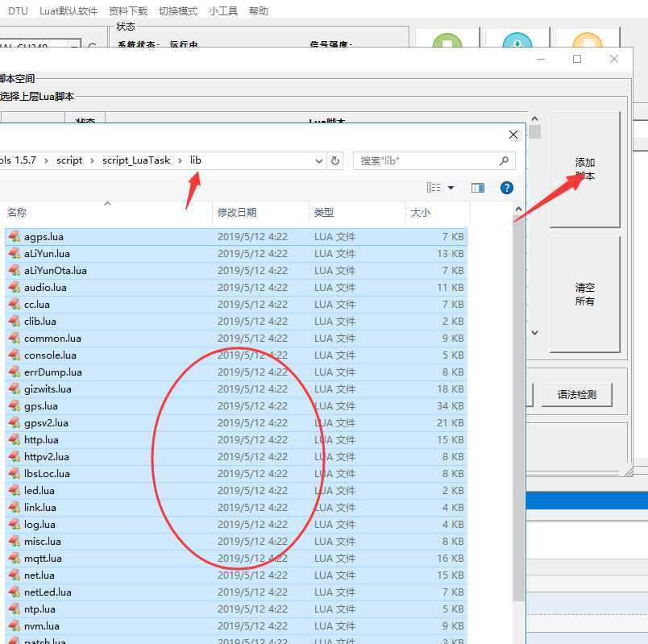Maximize the script space window
The width and height of the screenshot is (648, 644).
tap(577, 59)
